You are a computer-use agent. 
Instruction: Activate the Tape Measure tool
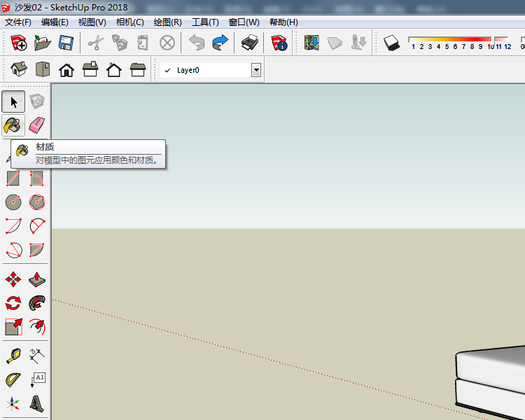coord(13,356)
